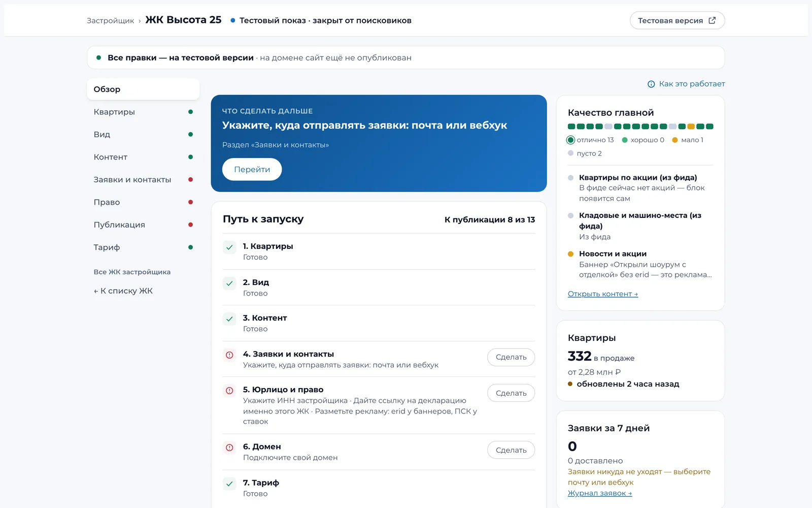The height and width of the screenshot is (508, 812).
Task: Click the checkmark icon of step 3. Контент
Action: pos(229,319)
